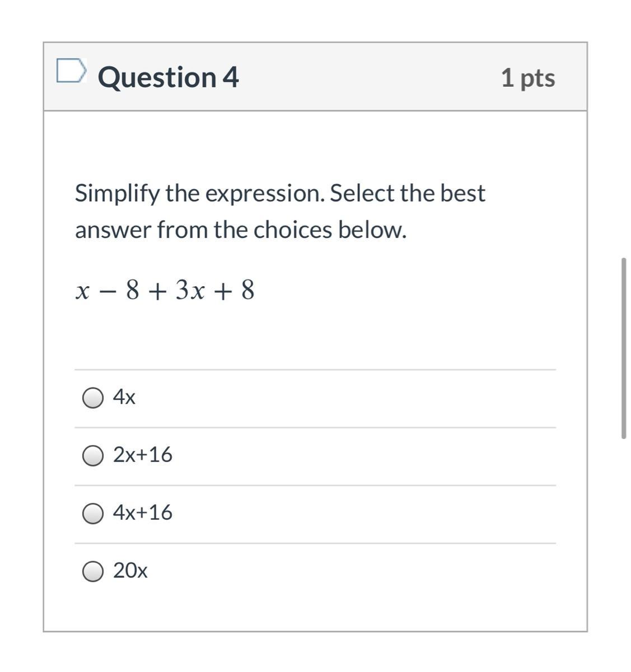Click the final "8" in the expression
This screenshot has height=672, width=631.
(x=248, y=291)
